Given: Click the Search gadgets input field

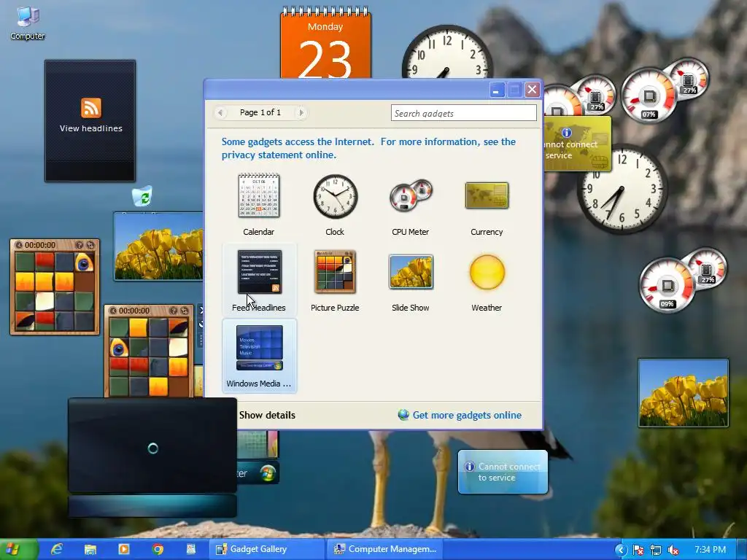Looking at the screenshot, I should pyautogui.click(x=463, y=113).
